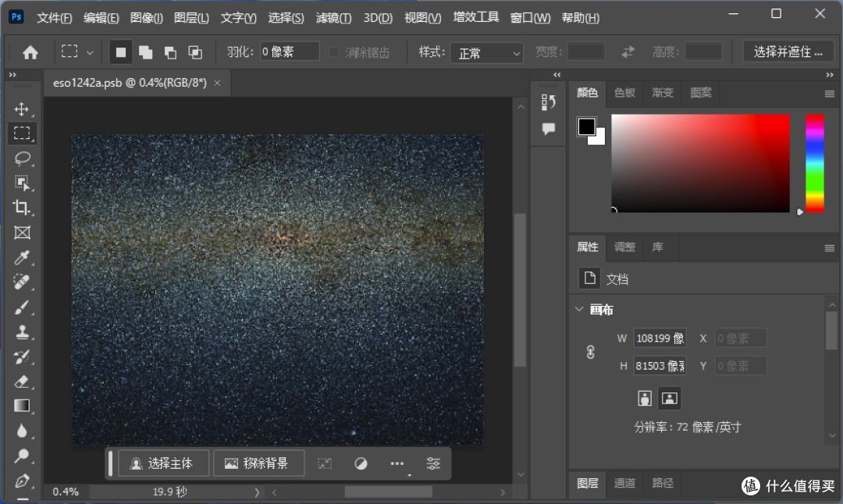This screenshot has height=504, width=843.
Task: Select the Eyedropper tool
Action: pos(22,257)
